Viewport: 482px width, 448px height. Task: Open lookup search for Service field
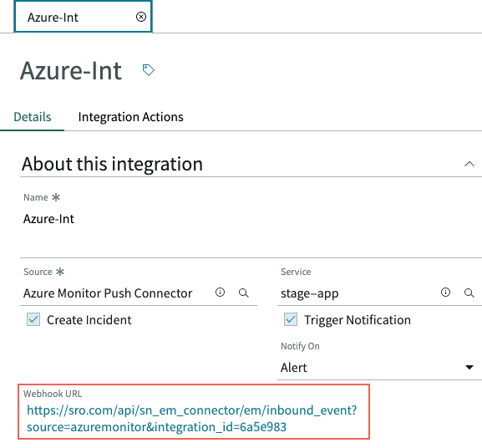coord(469,293)
